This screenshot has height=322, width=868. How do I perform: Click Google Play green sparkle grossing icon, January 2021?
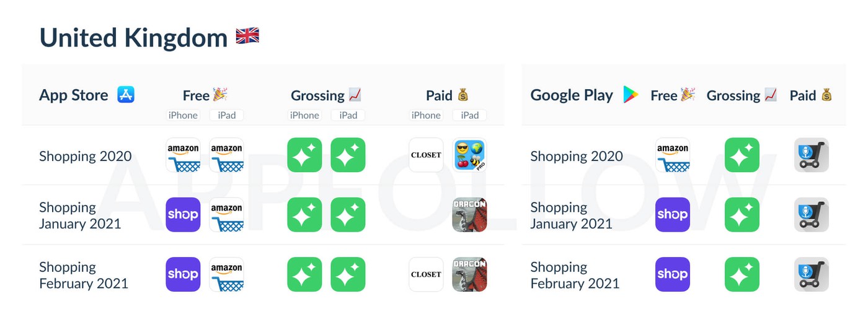pos(742,214)
